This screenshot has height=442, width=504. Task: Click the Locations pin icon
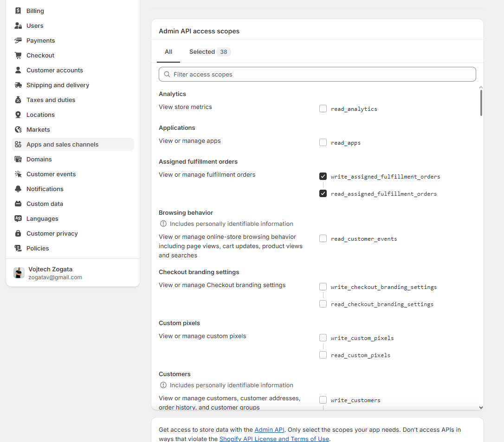(18, 115)
